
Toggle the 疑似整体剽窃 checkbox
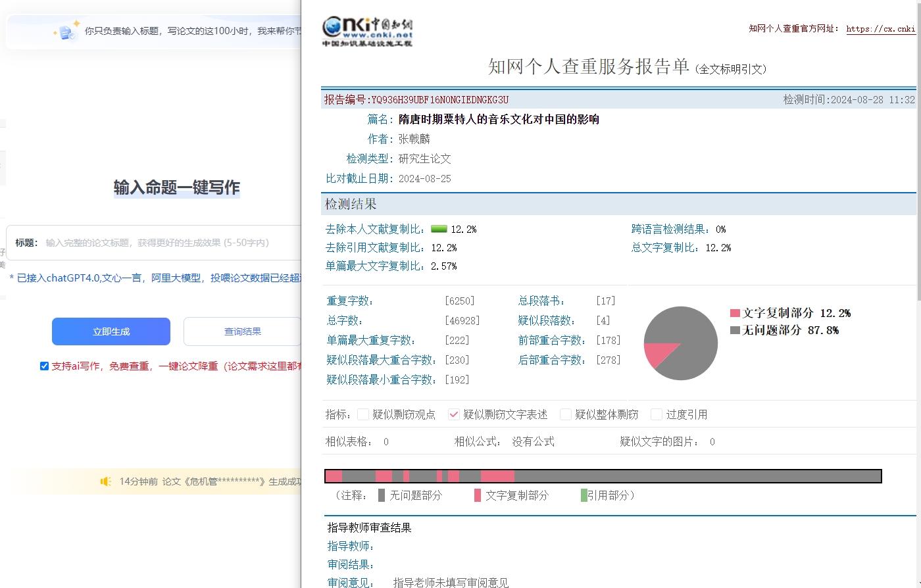coord(566,414)
